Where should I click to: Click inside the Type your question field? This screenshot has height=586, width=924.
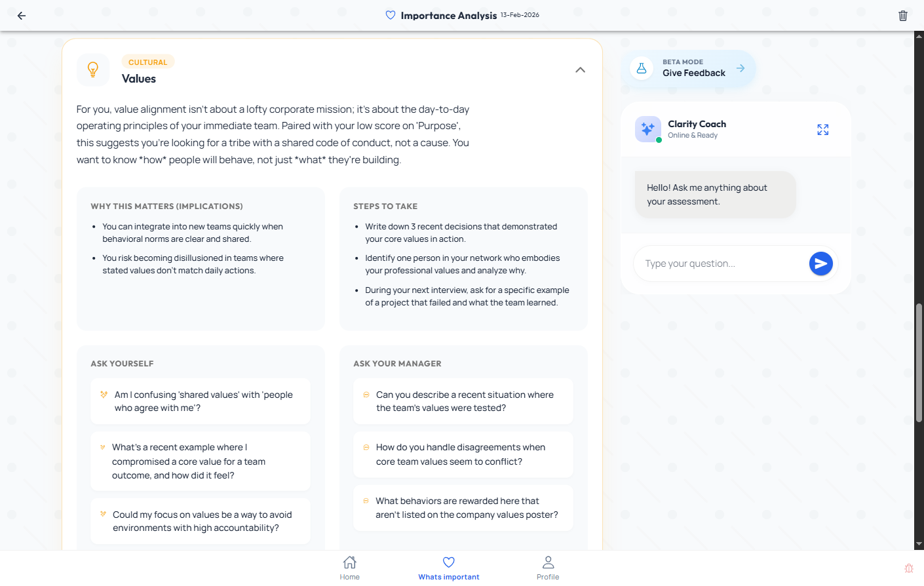click(714, 263)
